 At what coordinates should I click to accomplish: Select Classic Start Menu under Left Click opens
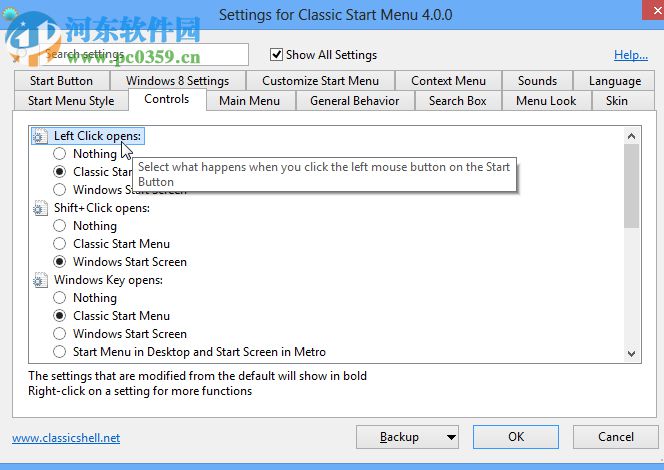pyautogui.click(x=59, y=171)
